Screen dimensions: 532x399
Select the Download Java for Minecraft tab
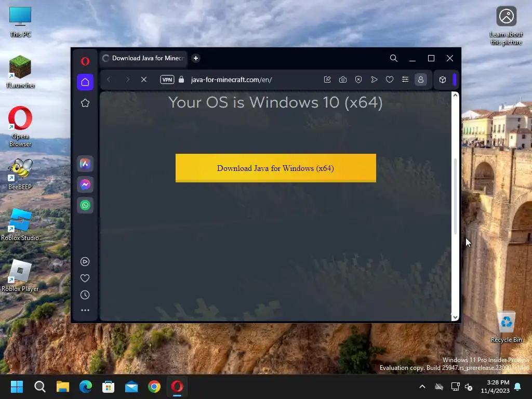tap(144, 58)
